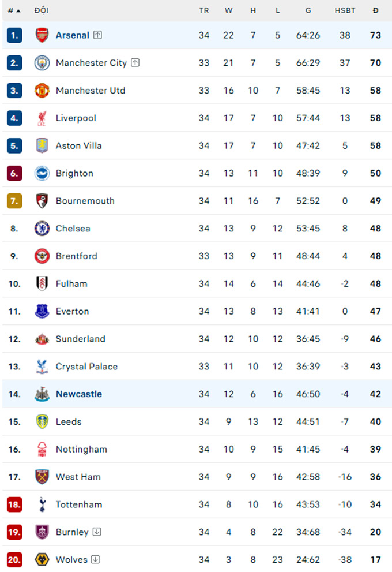Click the Manchester City crest icon

tap(42, 63)
